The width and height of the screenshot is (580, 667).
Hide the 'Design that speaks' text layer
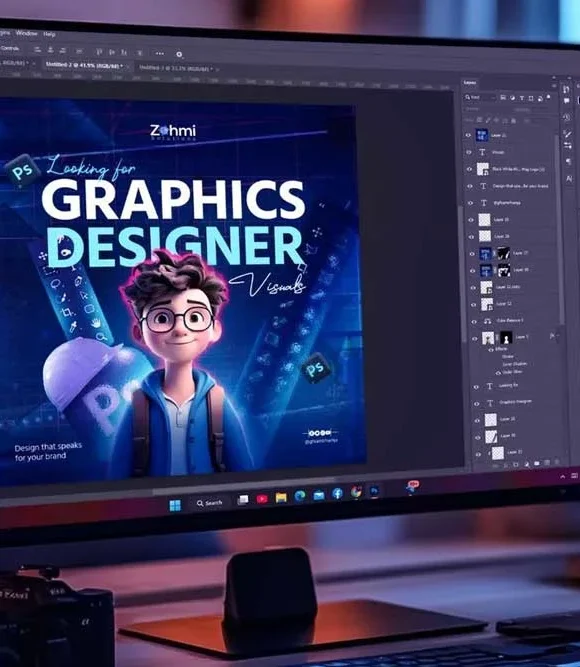(x=470, y=186)
